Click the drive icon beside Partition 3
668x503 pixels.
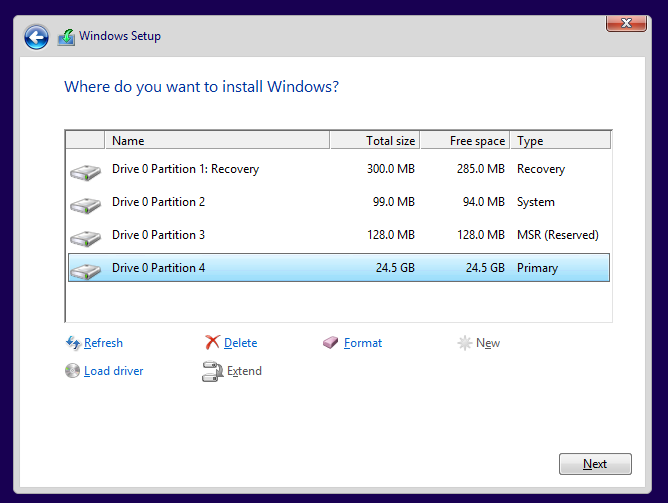click(x=85, y=238)
